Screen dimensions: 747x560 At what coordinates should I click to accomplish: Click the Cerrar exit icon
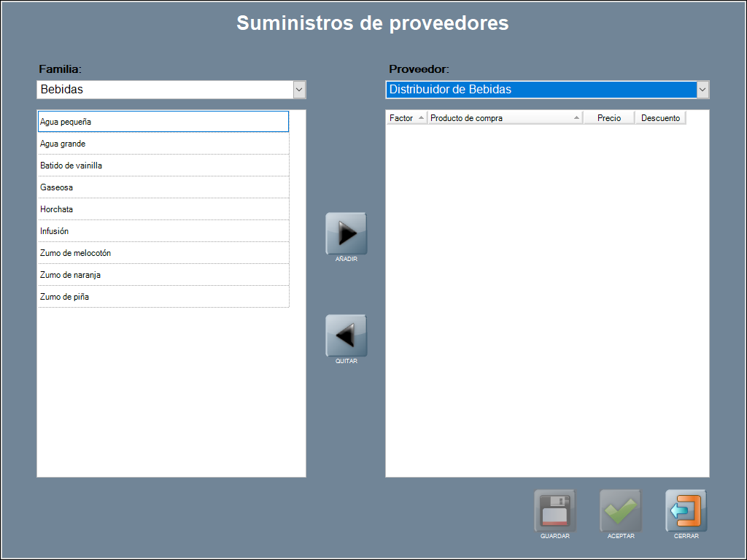(x=686, y=510)
